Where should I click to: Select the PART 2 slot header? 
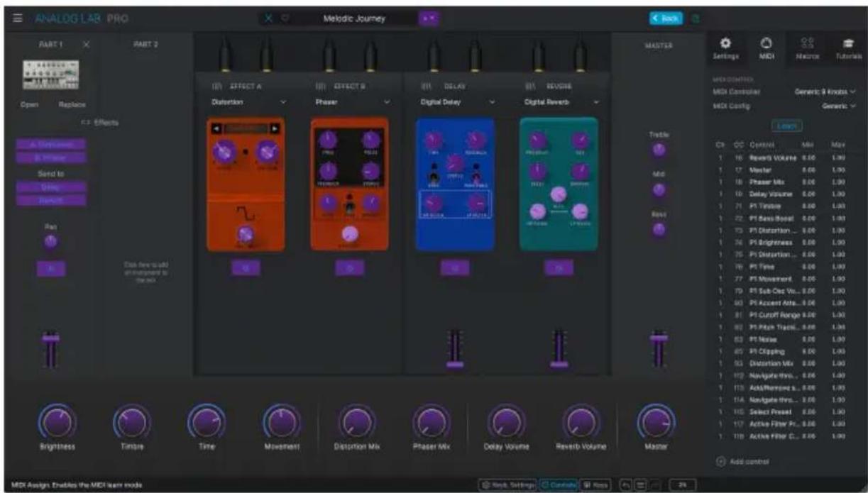tap(145, 45)
